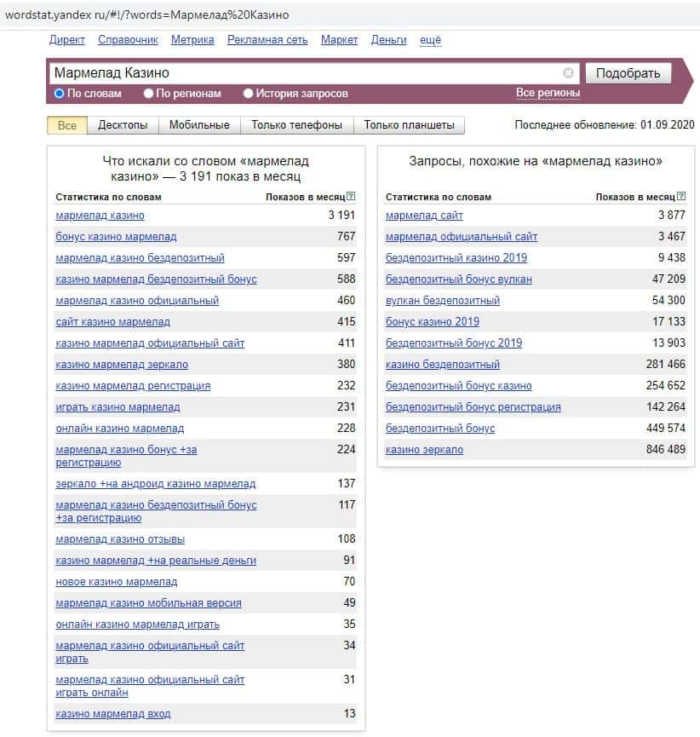Open help icon beside right Показов в месяц
Viewport: 700px width, 737px height.
tap(681, 197)
